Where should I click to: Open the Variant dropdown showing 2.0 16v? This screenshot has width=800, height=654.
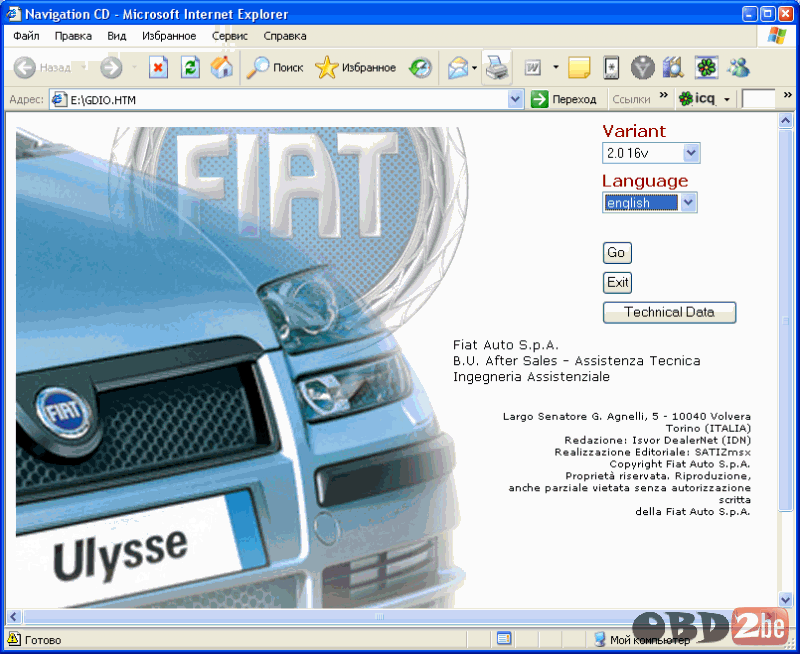[651, 153]
